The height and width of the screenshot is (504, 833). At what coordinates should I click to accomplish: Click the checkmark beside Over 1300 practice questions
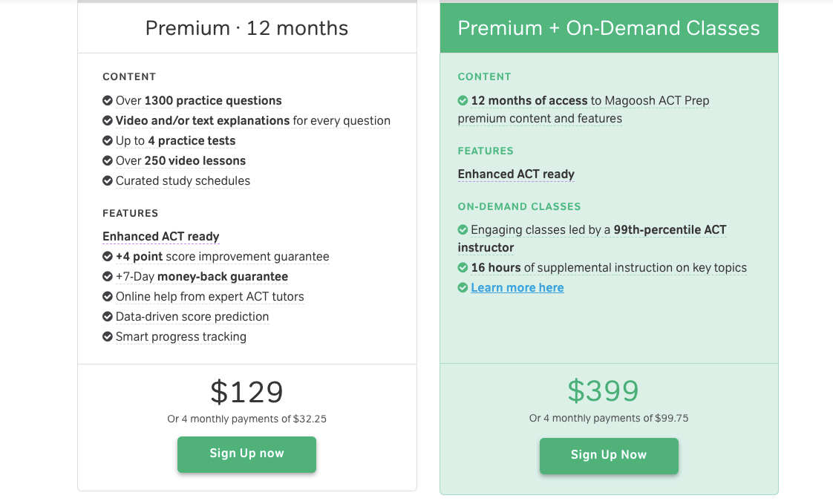107,101
